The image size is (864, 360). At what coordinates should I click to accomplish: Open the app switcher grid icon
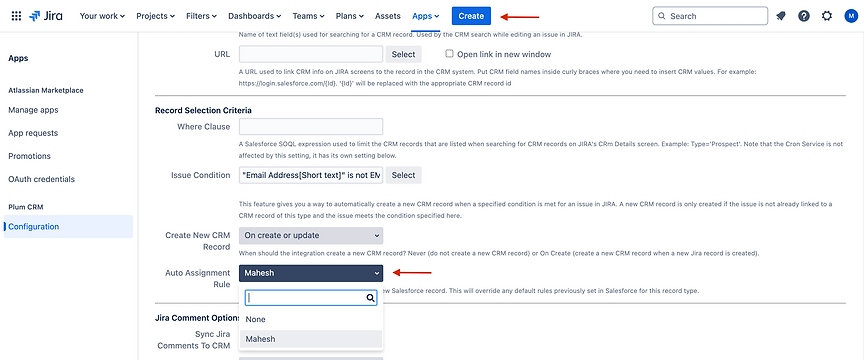pyautogui.click(x=17, y=16)
